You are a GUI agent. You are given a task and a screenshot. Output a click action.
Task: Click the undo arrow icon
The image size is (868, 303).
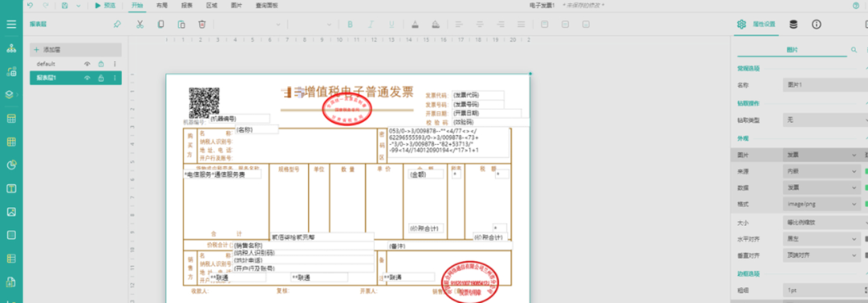point(30,5)
